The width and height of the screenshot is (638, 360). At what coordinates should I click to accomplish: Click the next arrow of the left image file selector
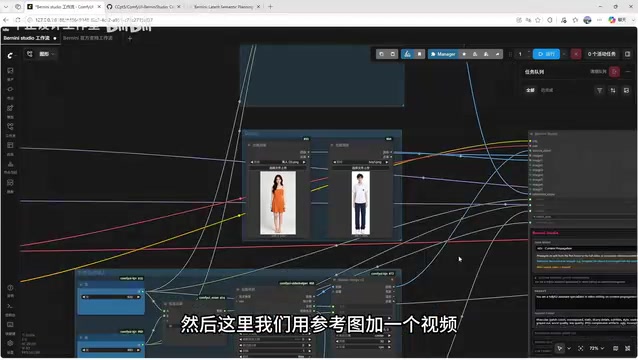(x=304, y=162)
